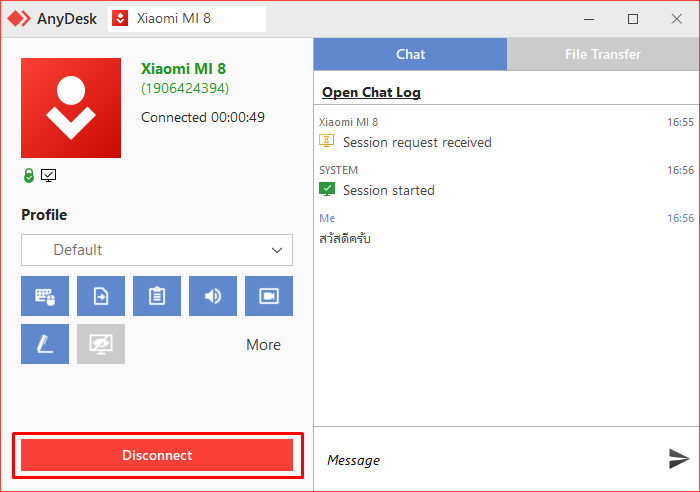Toggle sound transmission permission
This screenshot has width=700, height=492.
pyautogui.click(x=213, y=296)
